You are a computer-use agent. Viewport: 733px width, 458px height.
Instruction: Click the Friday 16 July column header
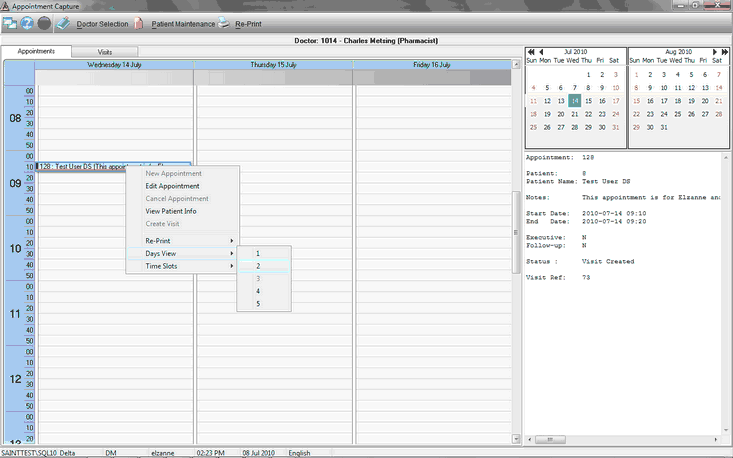click(432, 65)
